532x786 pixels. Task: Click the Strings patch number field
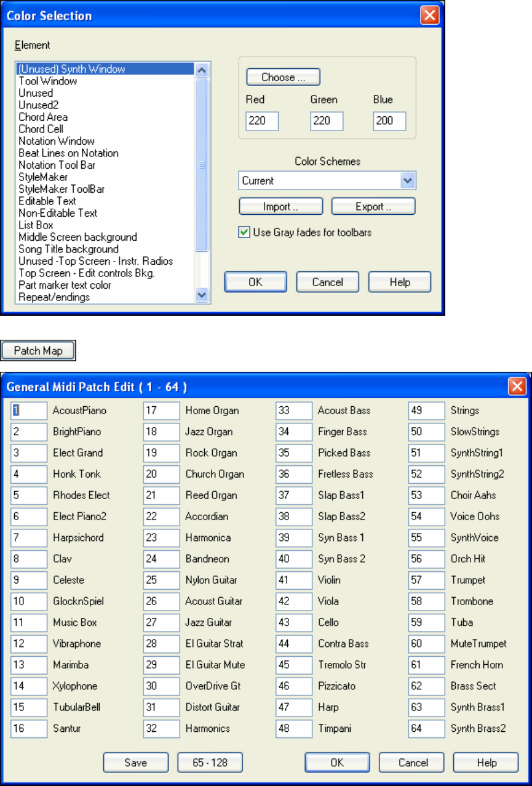click(x=427, y=411)
